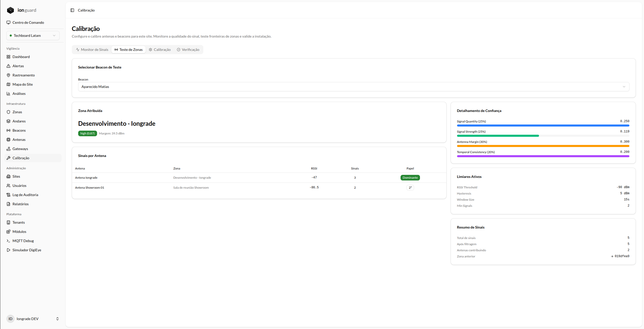Click the orange Antenna Margin progress bar
This screenshot has height=329, width=644.
point(543,146)
